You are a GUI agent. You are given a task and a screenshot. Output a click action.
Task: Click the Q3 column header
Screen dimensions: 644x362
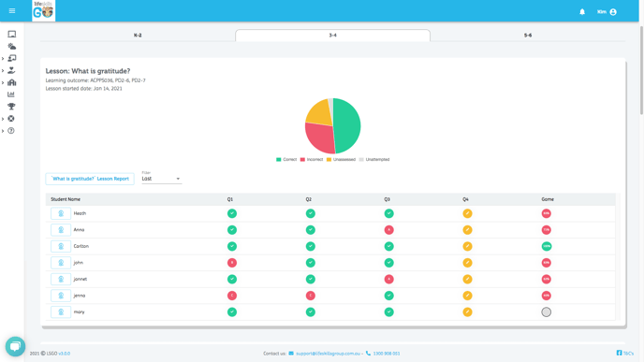pos(387,199)
